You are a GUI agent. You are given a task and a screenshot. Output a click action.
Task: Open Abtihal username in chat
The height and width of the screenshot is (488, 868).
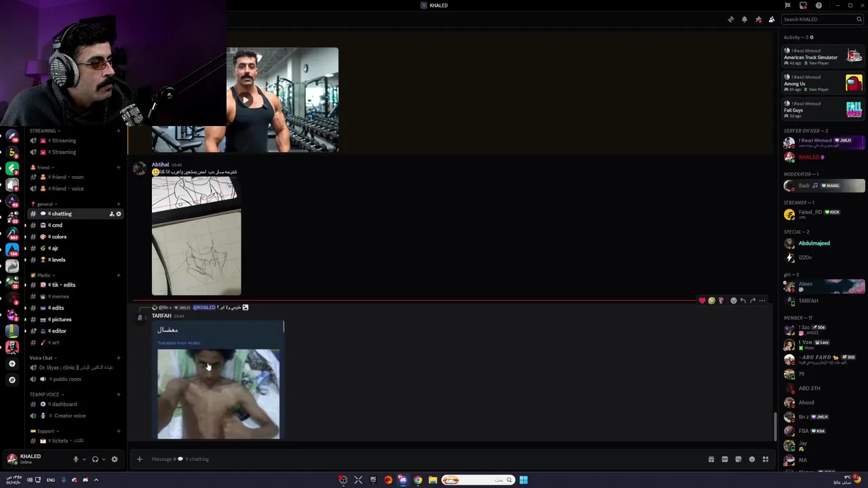pos(160,165)
